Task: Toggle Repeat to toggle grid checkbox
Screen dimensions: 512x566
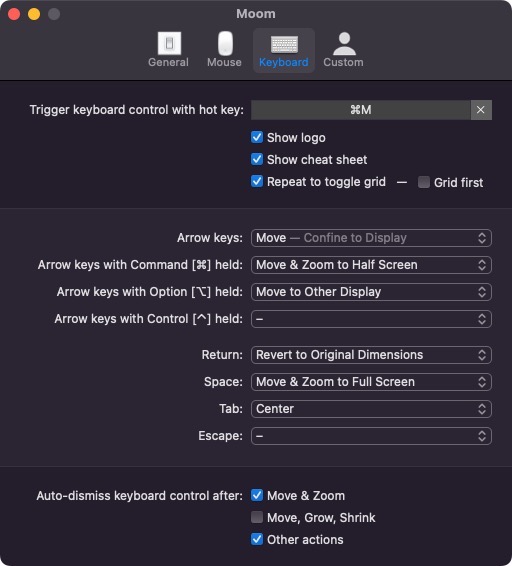Action: pos(257,182)
